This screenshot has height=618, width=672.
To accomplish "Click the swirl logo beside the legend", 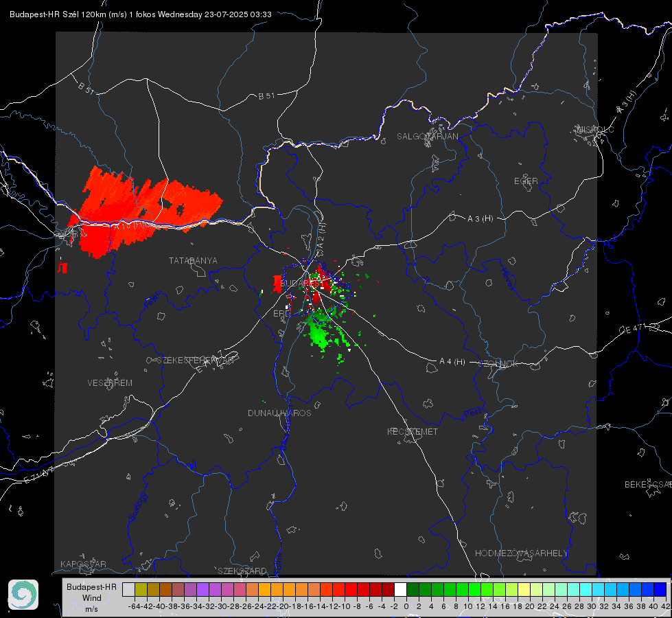I will 23,595.
